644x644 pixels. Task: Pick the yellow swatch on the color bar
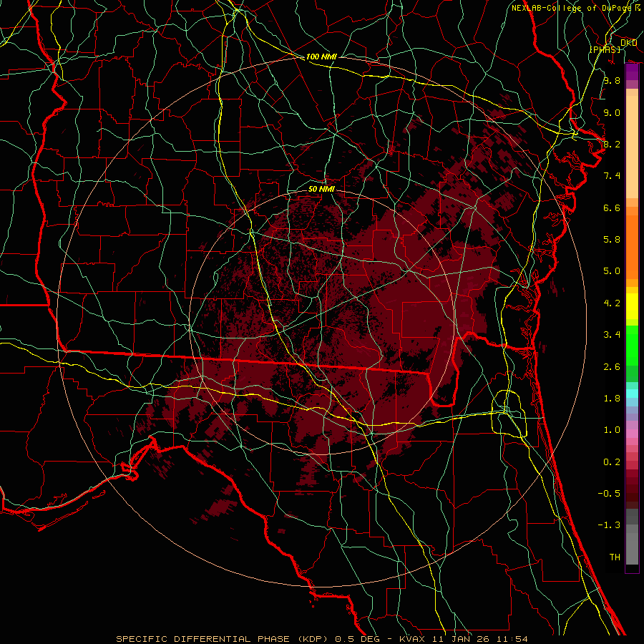point(632,306)
